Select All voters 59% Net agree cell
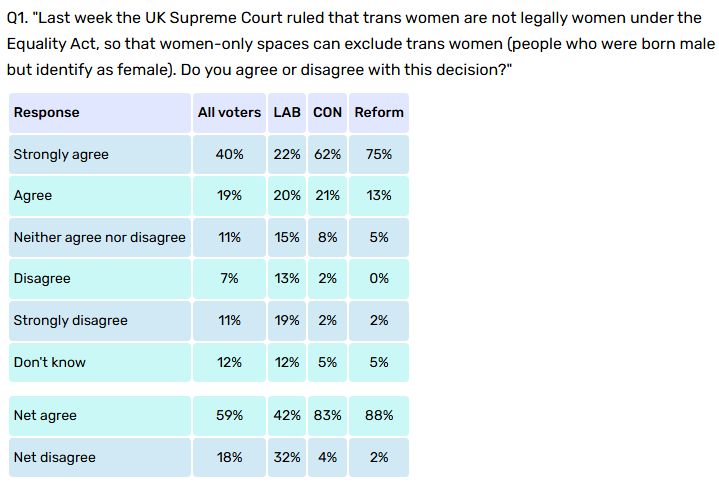Screen dimensions: 719x485 click(x=229, y=416)
